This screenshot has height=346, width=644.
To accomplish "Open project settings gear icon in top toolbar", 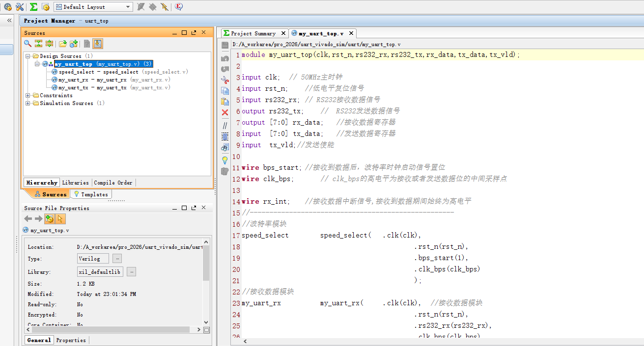I will 8,7.
